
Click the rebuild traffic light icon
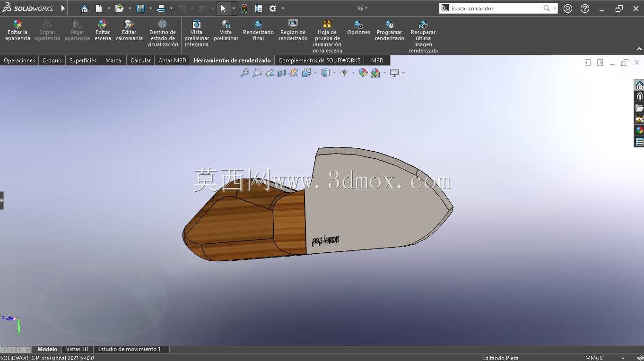tap(244, 9)
